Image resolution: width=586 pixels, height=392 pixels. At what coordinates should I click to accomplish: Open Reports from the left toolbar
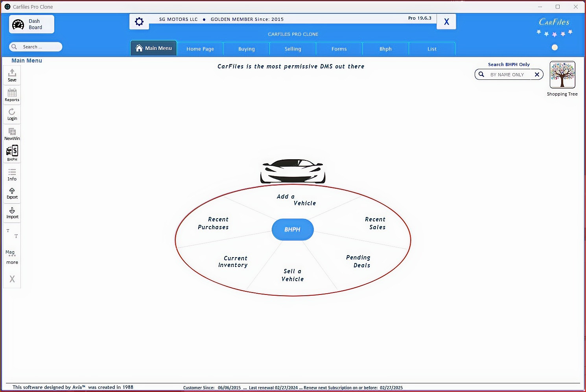coord(12,94)
